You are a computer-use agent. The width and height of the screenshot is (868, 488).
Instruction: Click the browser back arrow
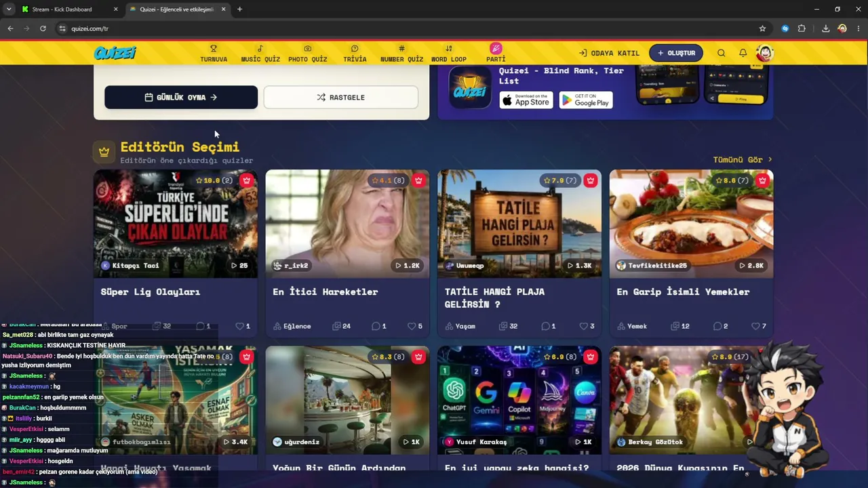pos(10,28)
